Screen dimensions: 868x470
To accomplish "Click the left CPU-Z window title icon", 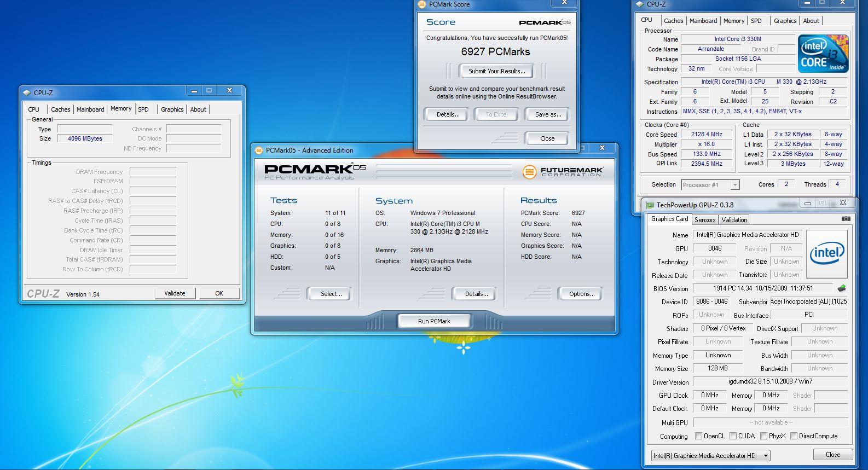I will [x=27, y=93].
